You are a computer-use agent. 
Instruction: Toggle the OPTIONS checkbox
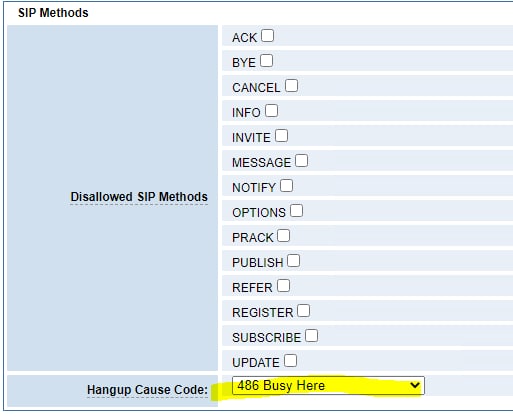coord(296,211)
